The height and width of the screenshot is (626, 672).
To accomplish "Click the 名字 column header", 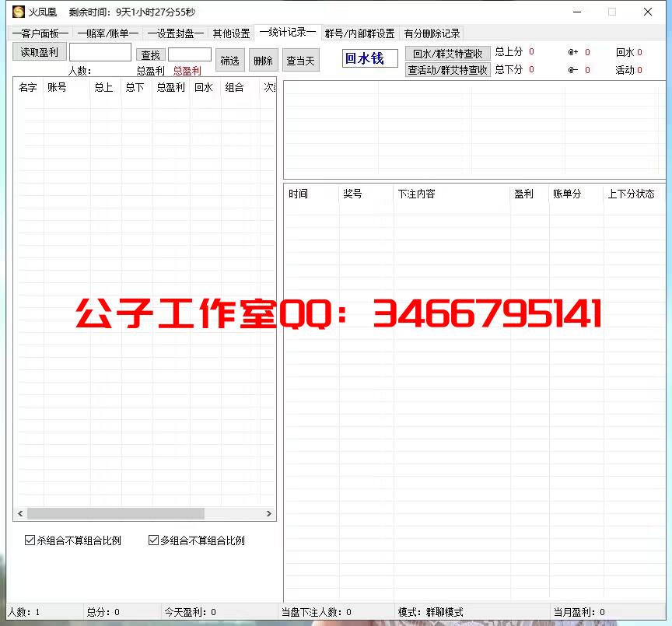I will [28, 87].
